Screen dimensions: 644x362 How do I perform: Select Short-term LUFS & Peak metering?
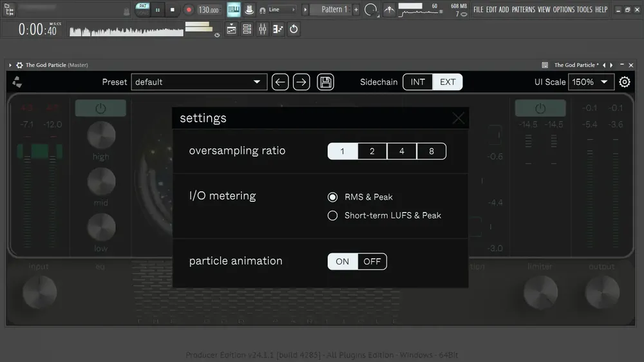click(x=384, y=215)
